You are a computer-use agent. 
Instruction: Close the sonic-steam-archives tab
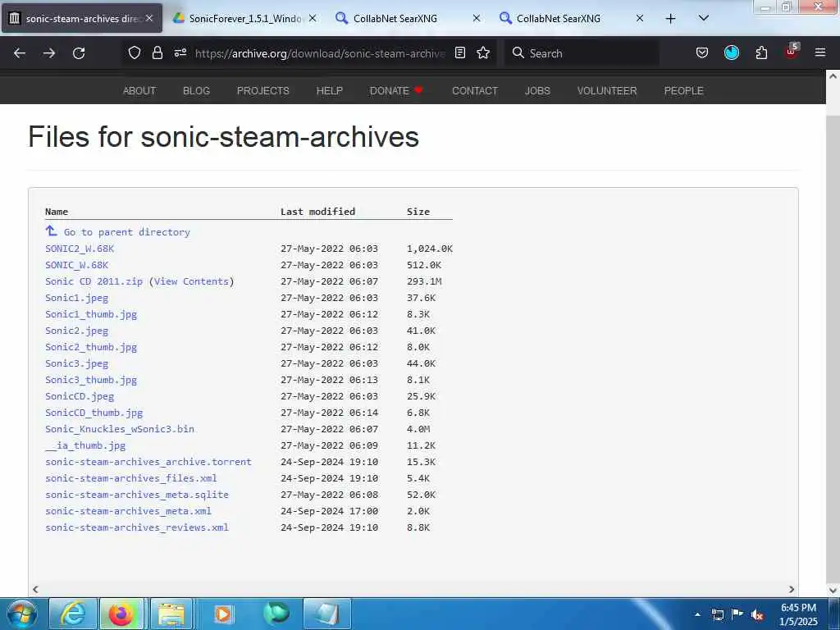coord(149,18)
